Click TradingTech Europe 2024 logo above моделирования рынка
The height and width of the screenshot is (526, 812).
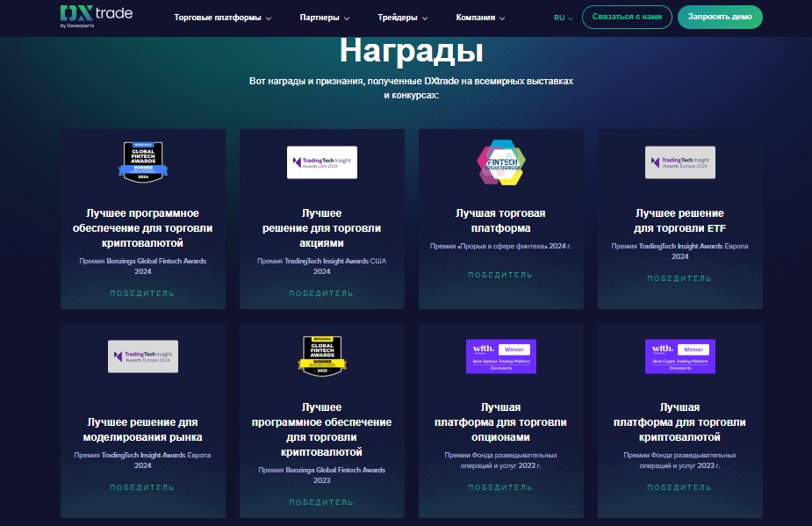tap(143, 357)
